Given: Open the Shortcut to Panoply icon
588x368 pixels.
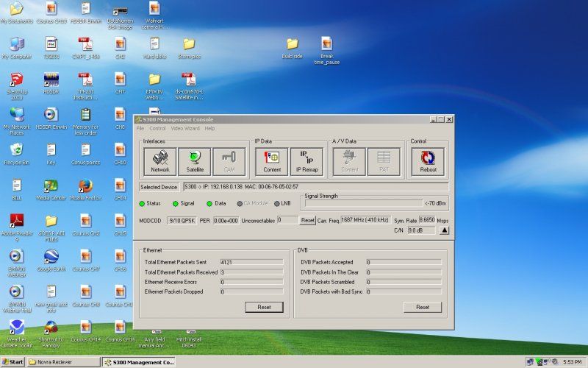Looking at the screenshot, I should [x=51, y=333].
